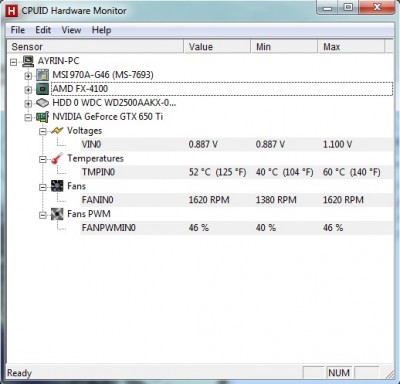
Task: Click the HDD 0 hard drive icon
Action: (x=42, y=103)
